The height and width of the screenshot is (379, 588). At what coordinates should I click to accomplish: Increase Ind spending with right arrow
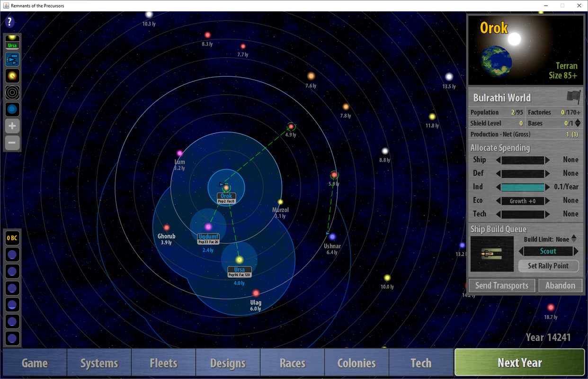[547, 187]
